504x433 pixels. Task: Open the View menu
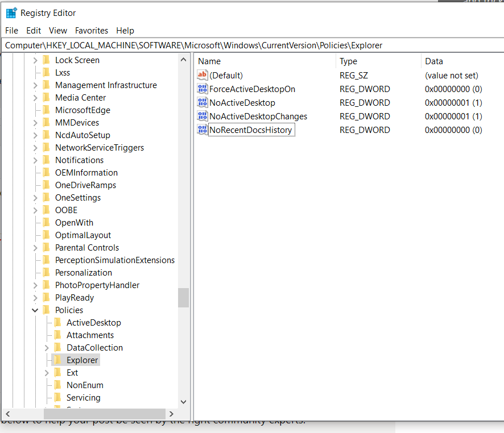point(58,31)
